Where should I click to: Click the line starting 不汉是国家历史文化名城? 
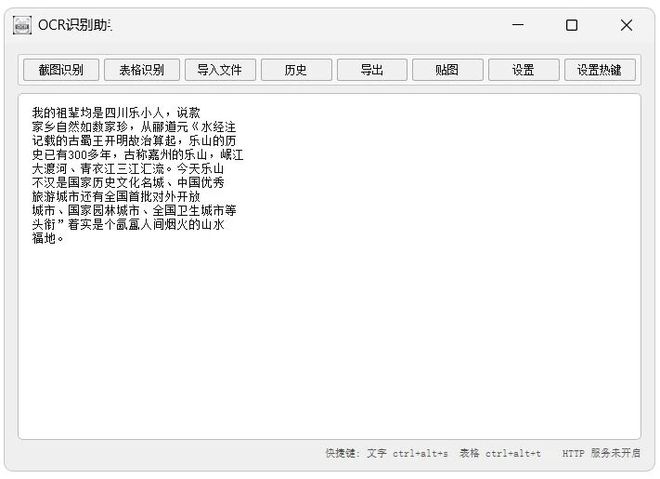[x=128, y=183]
